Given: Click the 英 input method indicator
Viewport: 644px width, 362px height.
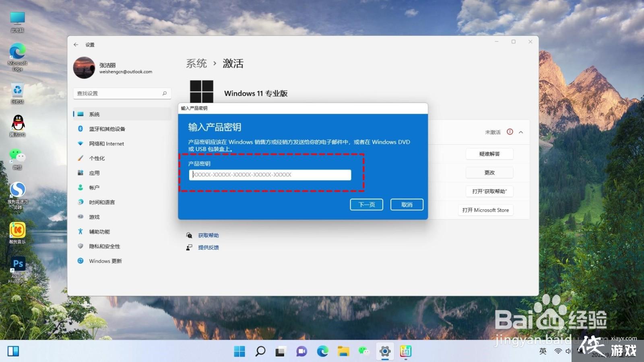Looking at the screenshot, I should [543, 351].
